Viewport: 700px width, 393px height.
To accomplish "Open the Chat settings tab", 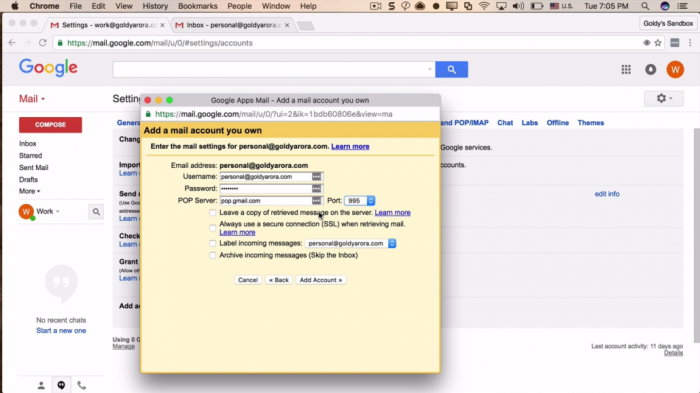I will 505,123.
